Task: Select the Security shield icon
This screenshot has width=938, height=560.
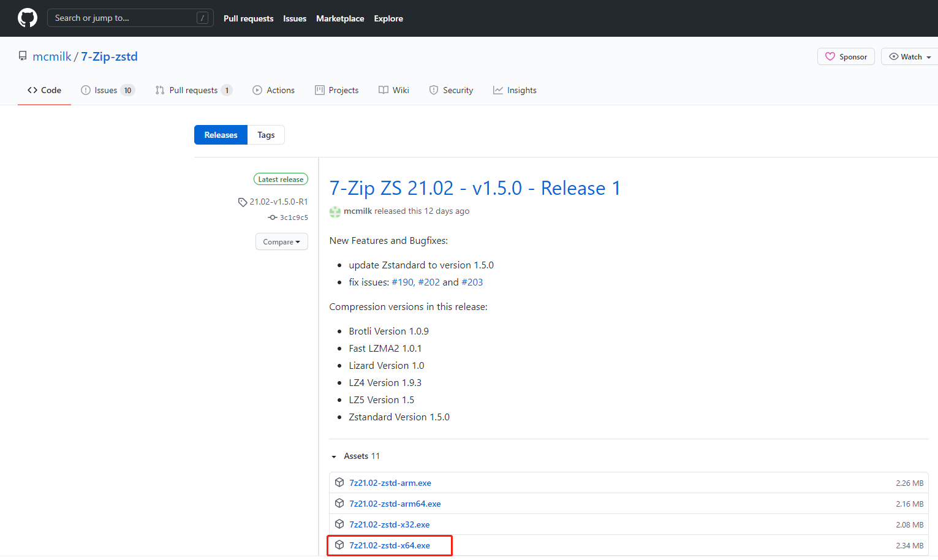Action: click(x=434, y=90)
